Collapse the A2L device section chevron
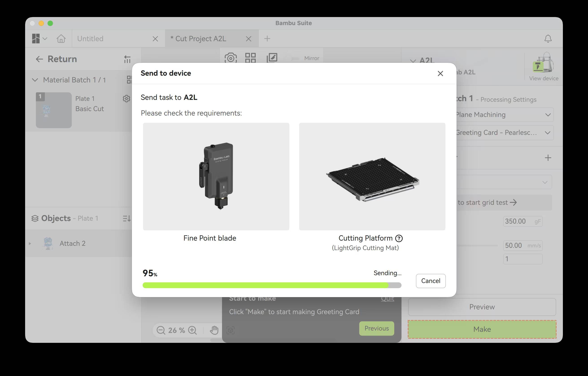Image resolution: width=588 pixels, height=376 pixels. (x=413, y=61)
